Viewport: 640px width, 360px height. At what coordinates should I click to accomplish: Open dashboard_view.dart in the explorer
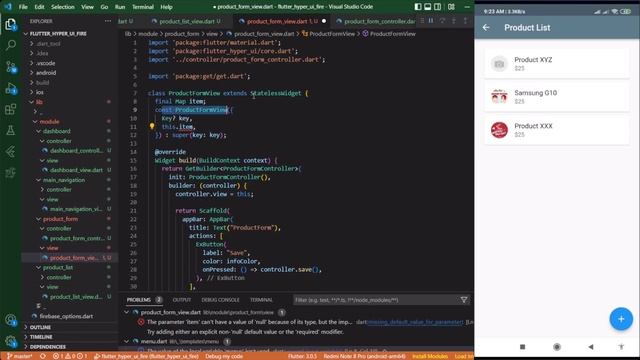pyautogui.click(x=76, y=170)
